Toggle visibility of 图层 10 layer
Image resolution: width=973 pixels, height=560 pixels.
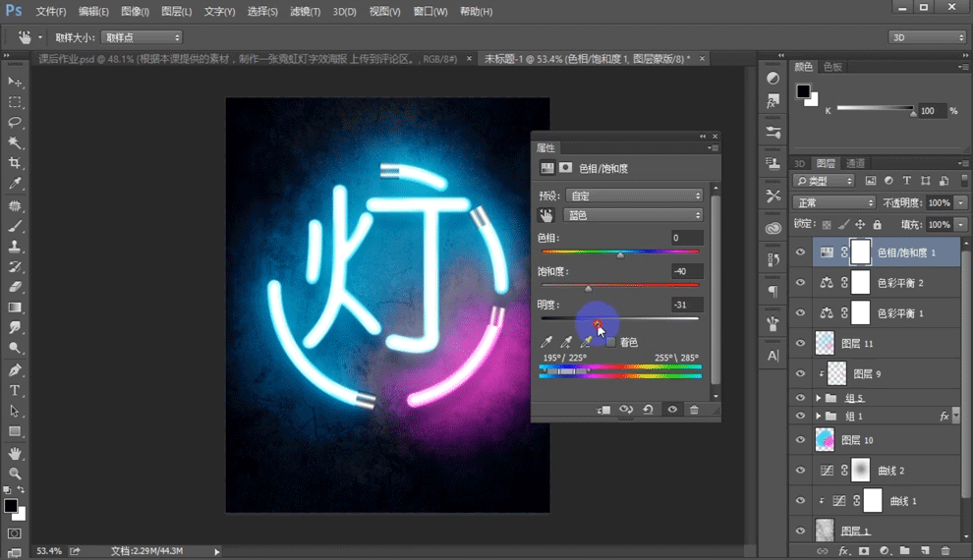pyautogui.click(x=800, y=439)
